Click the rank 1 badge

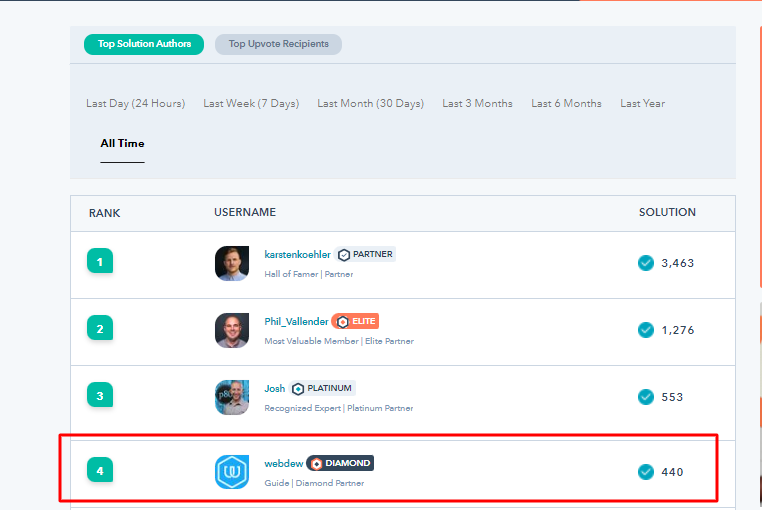100,261
